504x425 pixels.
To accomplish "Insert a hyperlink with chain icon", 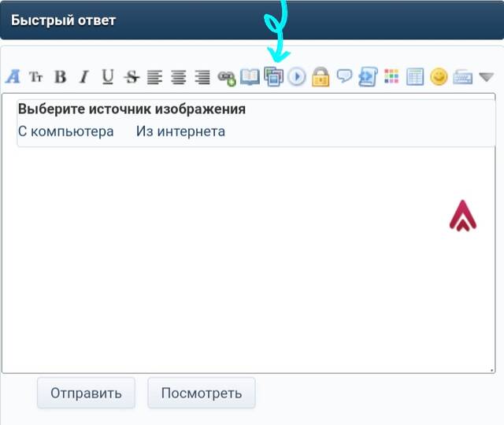I will point(226,77).
